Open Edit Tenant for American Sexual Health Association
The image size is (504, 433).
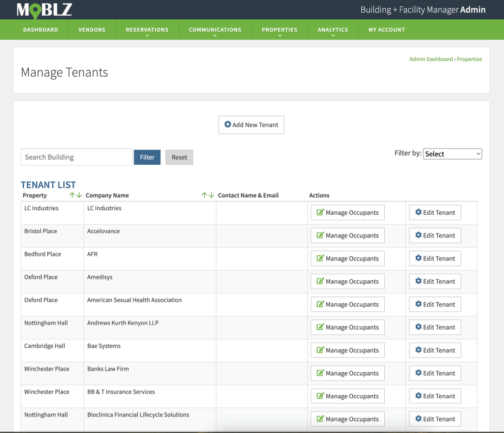click(435, 305)
